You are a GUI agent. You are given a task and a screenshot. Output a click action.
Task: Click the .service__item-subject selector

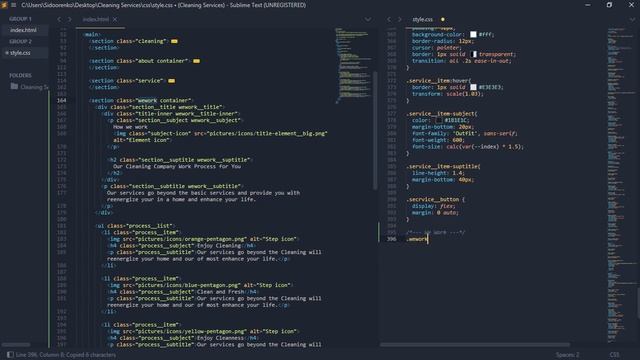point(442,114)
